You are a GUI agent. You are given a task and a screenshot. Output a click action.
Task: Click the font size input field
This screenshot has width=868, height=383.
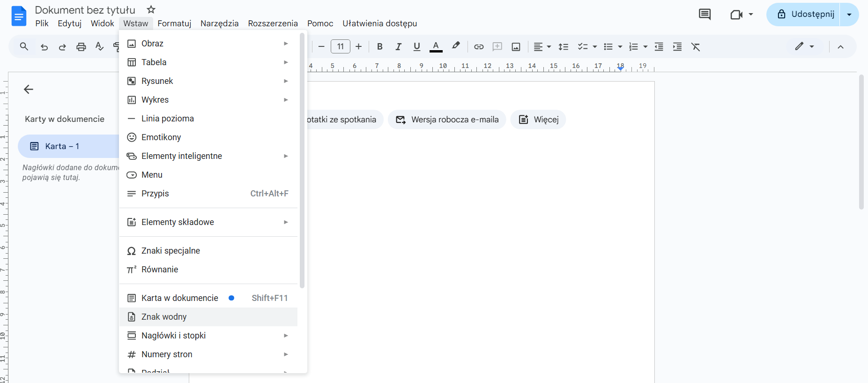coord(341,47)
